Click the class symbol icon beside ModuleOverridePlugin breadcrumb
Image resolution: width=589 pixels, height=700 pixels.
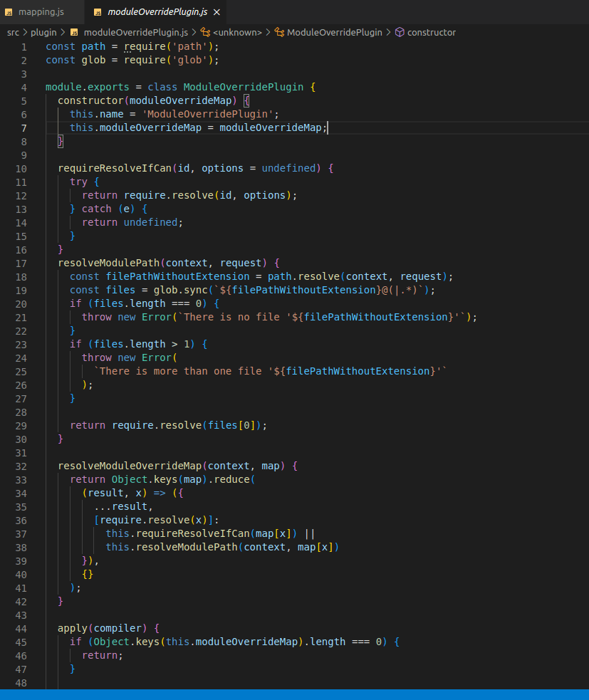(x=278, y=32)
